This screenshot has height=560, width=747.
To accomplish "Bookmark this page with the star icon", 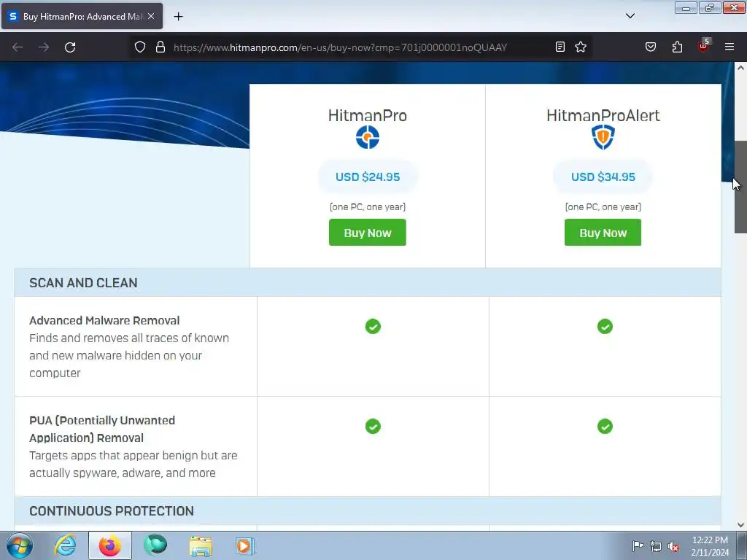I will tap(580, 47).
